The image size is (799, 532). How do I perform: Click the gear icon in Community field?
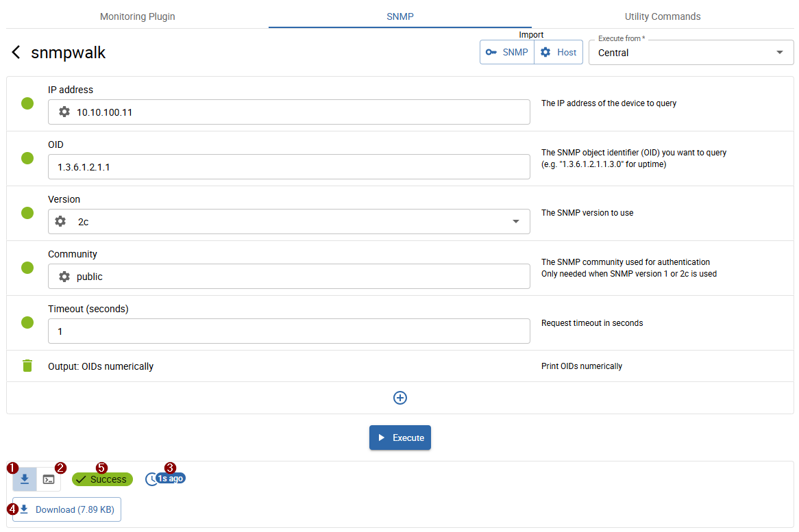coord(64,277)
